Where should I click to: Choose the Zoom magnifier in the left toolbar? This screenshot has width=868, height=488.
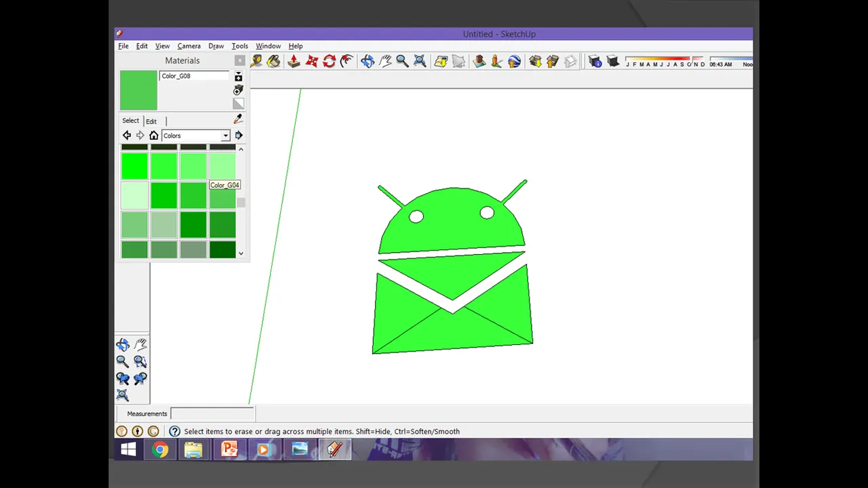pyautogui.click(x=123, y=362)
